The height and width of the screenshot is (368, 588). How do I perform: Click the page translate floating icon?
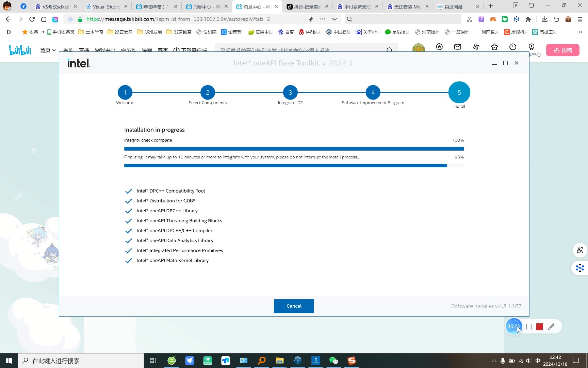tap(580, 250)
